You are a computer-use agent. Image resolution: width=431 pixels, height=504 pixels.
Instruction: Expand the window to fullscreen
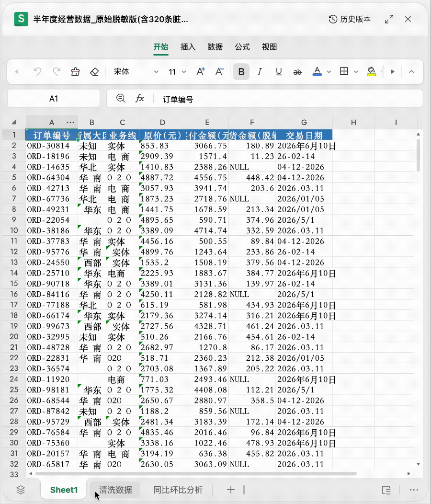[389, 19]
